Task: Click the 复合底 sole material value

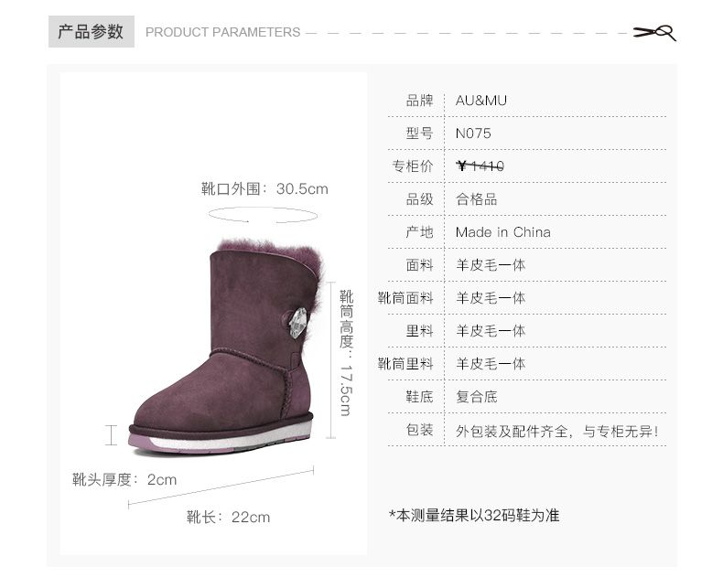Action: (x=476, y=397)
